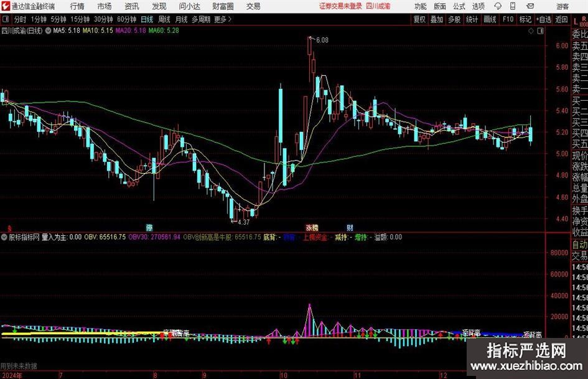Add stock with +自选 button
Image resolution: width=588 pixels, height=379 pixels.
coord(544,19)
